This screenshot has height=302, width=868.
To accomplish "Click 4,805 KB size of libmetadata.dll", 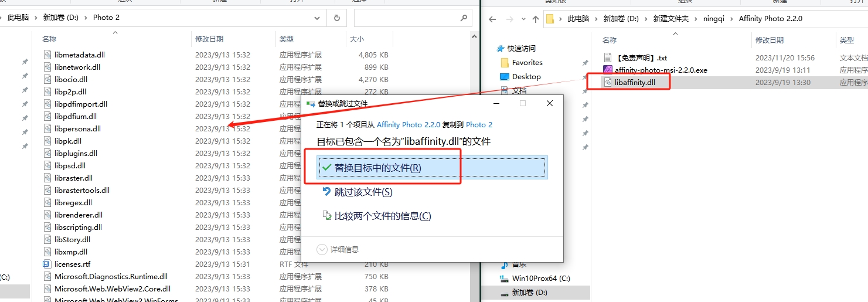I will click(x=373, y=55).
